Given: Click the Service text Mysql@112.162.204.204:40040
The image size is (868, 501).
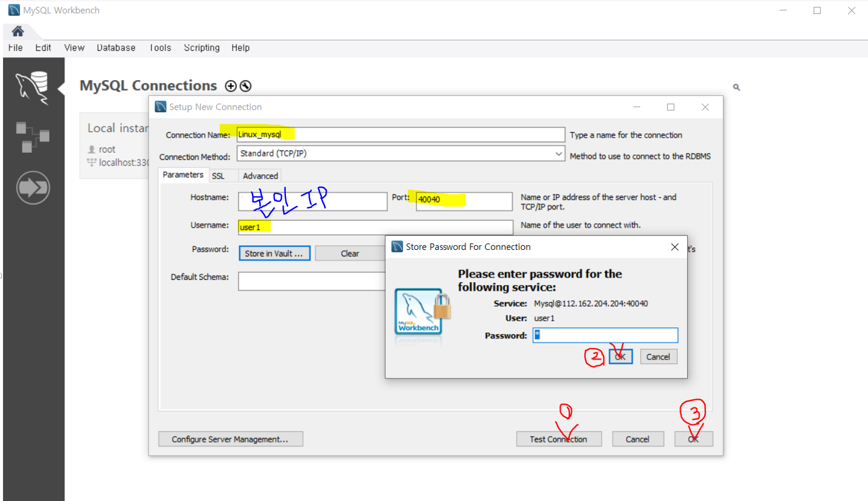Looking at the screenshot, I should click(591, 303).
